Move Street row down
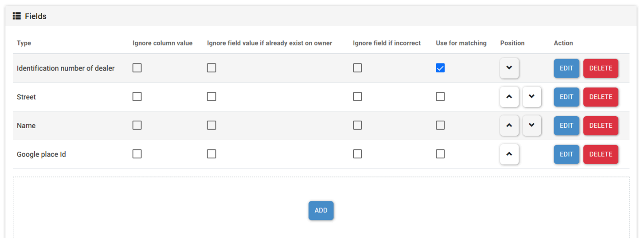 (x=532, y=97)
